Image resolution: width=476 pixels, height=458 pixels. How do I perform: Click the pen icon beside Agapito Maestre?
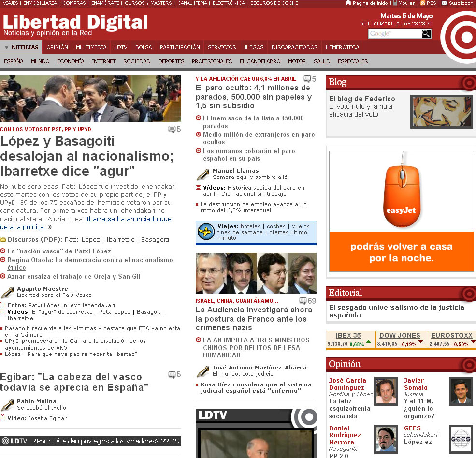click(7, 292)
